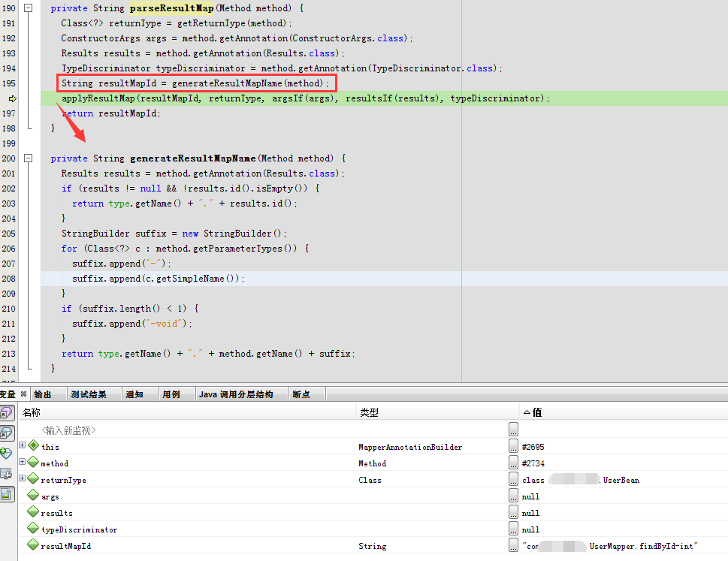
Task: Click the 'returnType' variable diamond icon
Action: [33, 478]
